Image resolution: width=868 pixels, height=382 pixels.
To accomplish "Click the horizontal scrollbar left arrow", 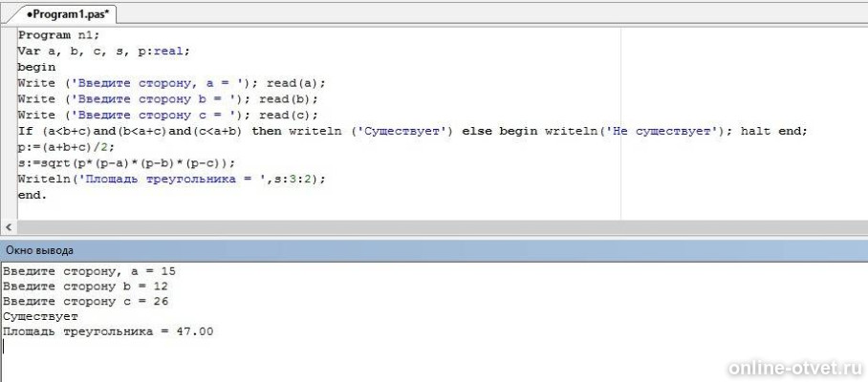I will (x=9, y=227).
